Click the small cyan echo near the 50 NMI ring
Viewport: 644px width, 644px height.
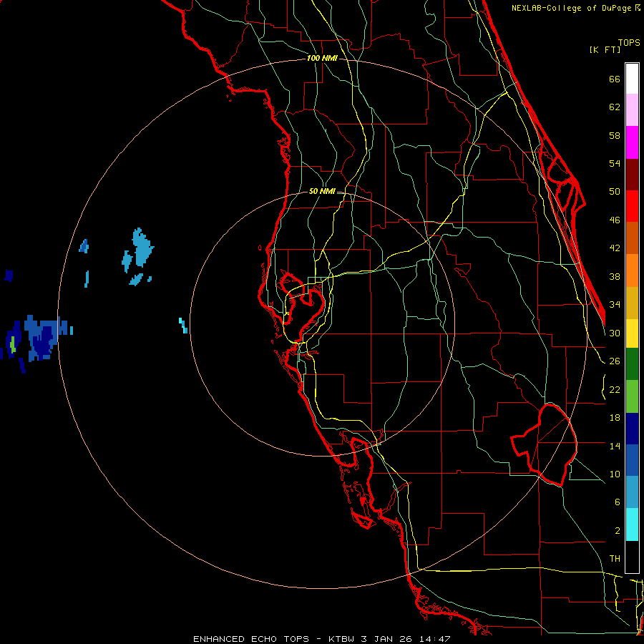[184, 326]
